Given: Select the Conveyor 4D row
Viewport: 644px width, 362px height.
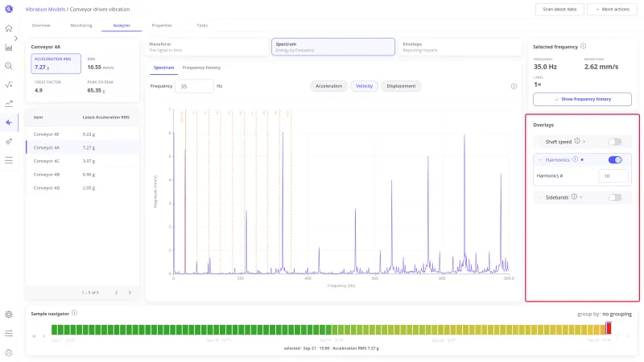Looking at the screenshot, I should (83, 188).
